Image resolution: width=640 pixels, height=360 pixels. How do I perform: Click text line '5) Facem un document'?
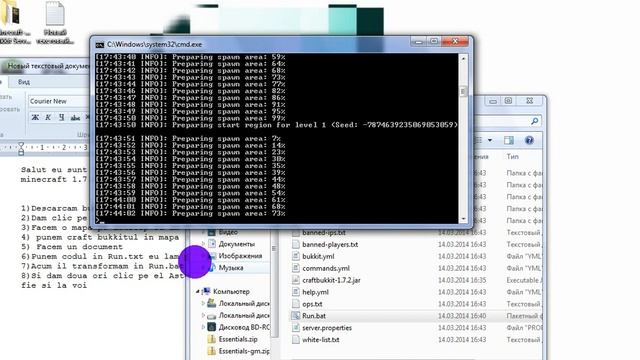pos(72,247)
